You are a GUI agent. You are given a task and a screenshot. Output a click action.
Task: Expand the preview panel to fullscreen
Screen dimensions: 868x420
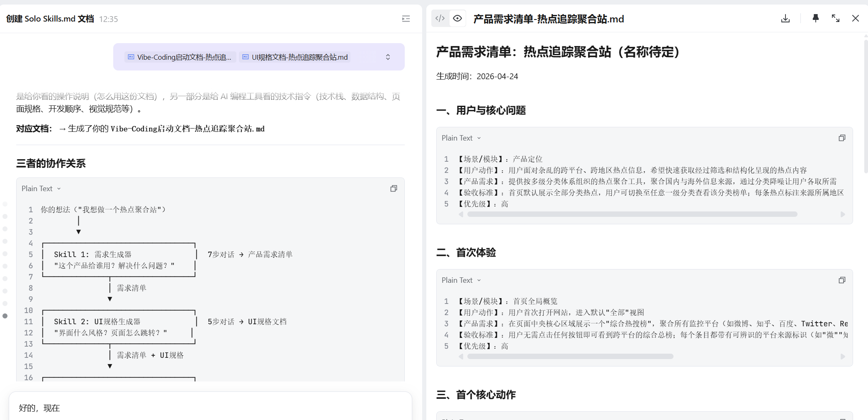tap(836, 19)
